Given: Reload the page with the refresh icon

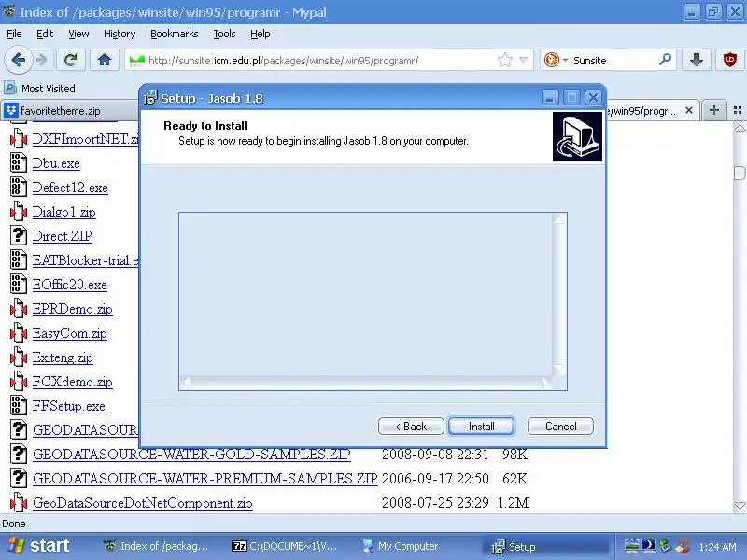Looking at the screenshot, I should 71,60.
